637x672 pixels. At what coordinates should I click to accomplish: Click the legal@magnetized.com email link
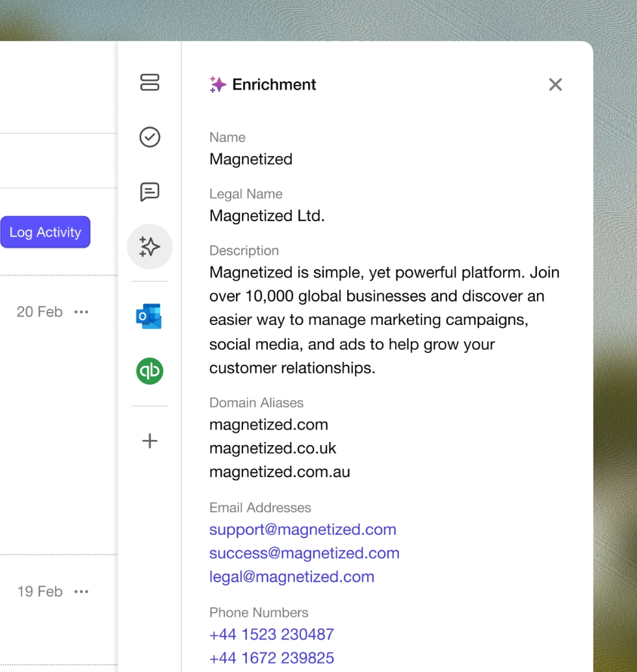pyautogui.click(x=292, y=576)
